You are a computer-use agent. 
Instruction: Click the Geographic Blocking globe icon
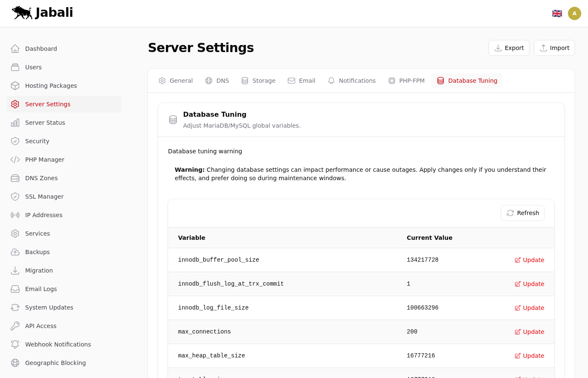pyautogui.click(x=15, y=363)
